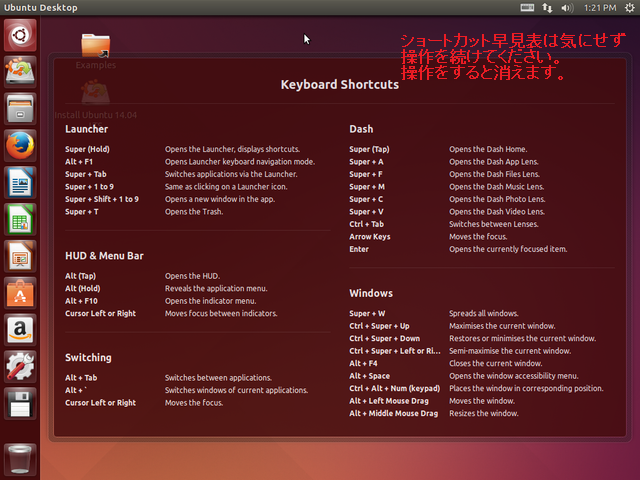The image size is (640, 480).
Task: Click the floppy disk drive icon
Action: 20,404
